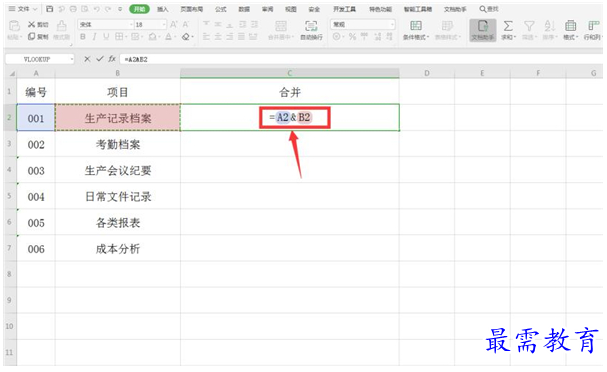Click the Format (格式) icon on the right
Viewport: 607px width, 372px height.
pyautogui.click(x=570, y=26)
